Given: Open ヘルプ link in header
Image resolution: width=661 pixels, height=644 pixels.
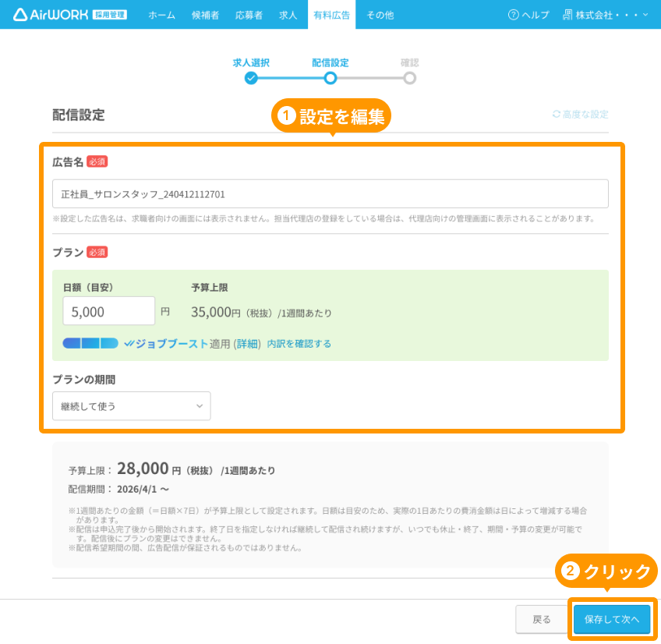Looking at the screenshot, I should [536, 15].
